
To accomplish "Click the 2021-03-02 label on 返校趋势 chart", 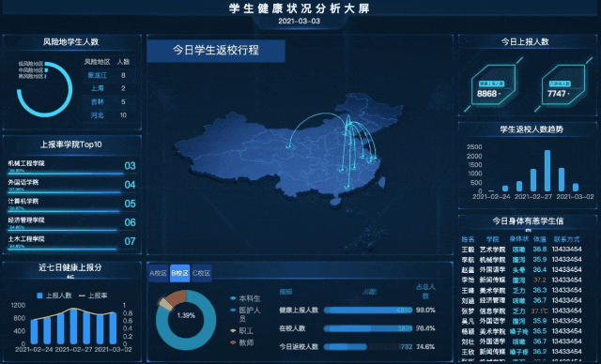I will point(575,197).
